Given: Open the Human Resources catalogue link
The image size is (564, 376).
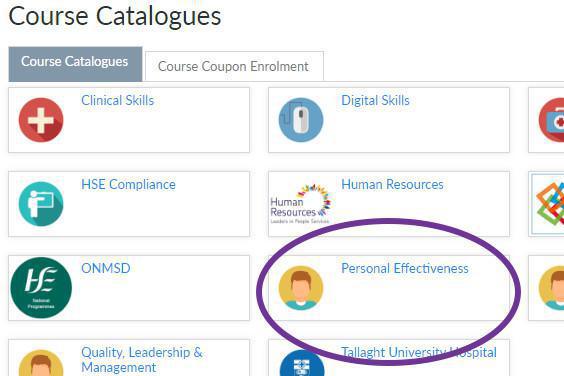Looking at the screenshot, I should (392, 184).
